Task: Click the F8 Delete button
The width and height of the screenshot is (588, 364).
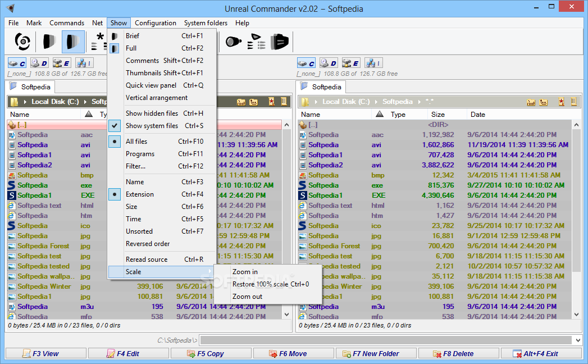Action: tap(459, 353)
